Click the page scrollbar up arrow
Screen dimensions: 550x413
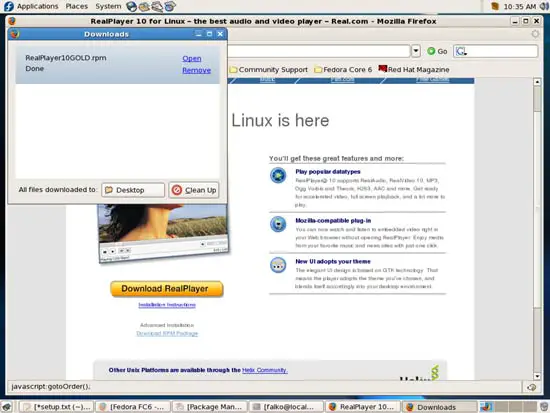click(537, 82)
